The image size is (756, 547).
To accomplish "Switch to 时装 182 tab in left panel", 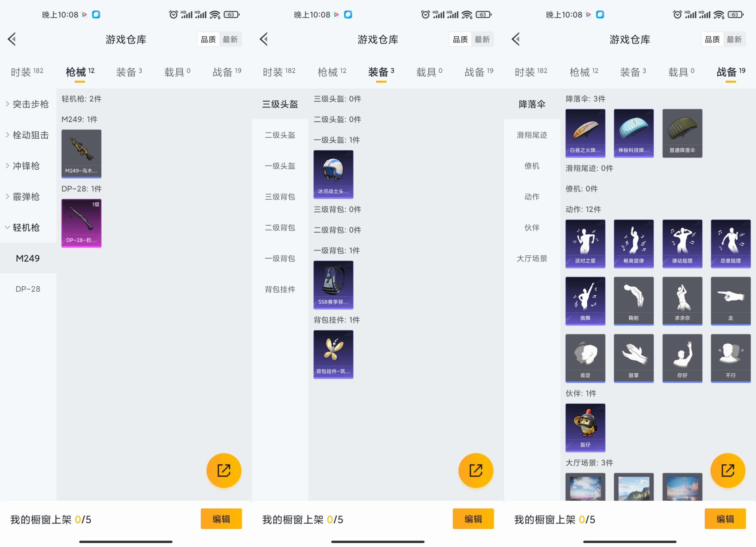I will 27,72.
